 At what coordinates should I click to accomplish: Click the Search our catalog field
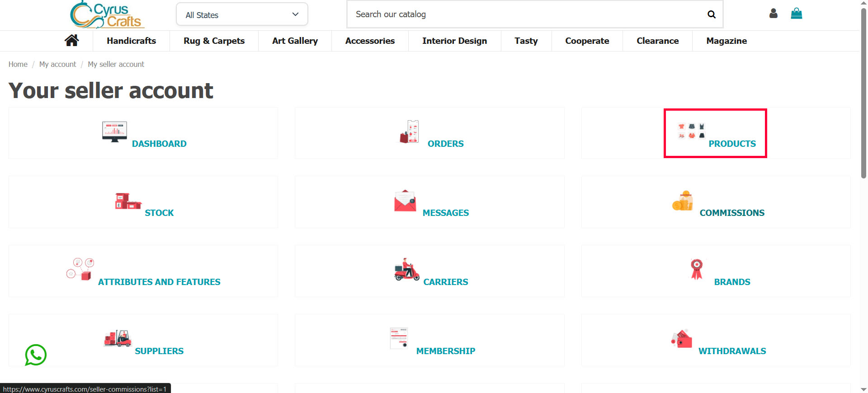pyautogui.click(x=524, y=14)
